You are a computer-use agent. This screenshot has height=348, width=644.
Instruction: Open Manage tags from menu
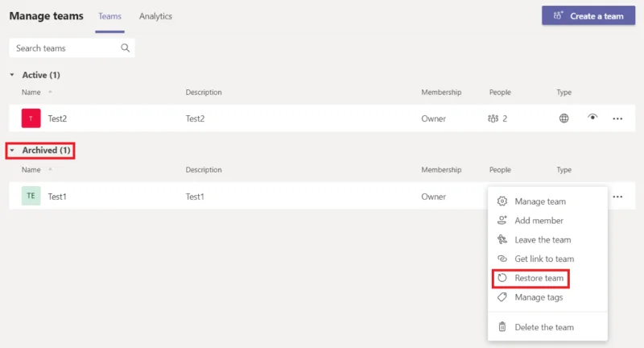point(547,297)
